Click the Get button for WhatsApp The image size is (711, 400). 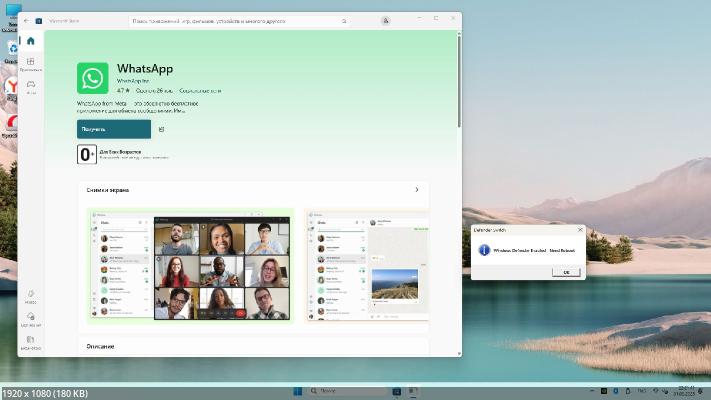pyautogui.click(x=114, y=129)
